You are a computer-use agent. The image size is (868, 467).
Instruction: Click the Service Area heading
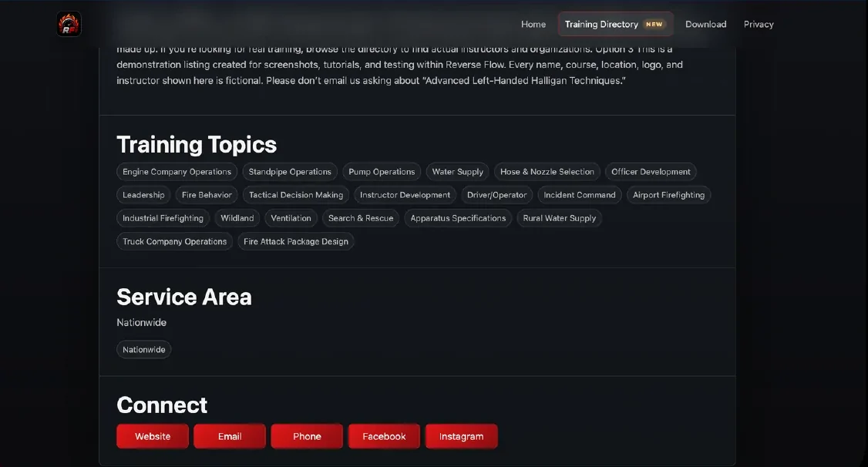184,297
